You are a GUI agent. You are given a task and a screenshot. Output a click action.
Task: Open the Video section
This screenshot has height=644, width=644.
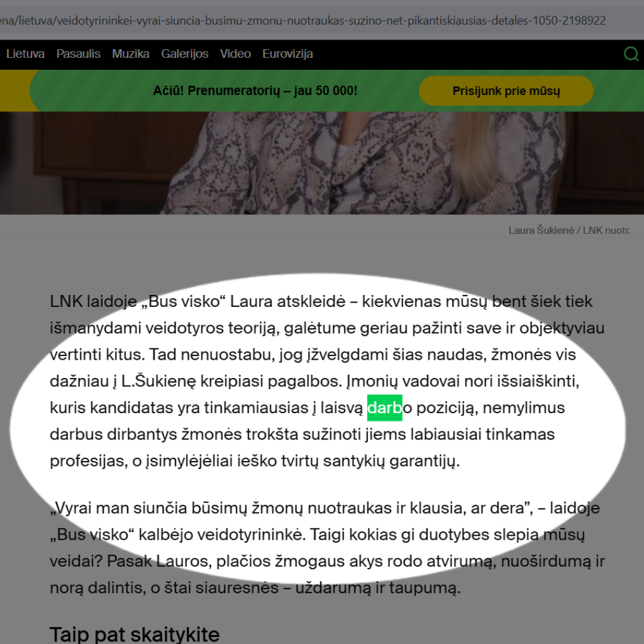click(235, 54)
